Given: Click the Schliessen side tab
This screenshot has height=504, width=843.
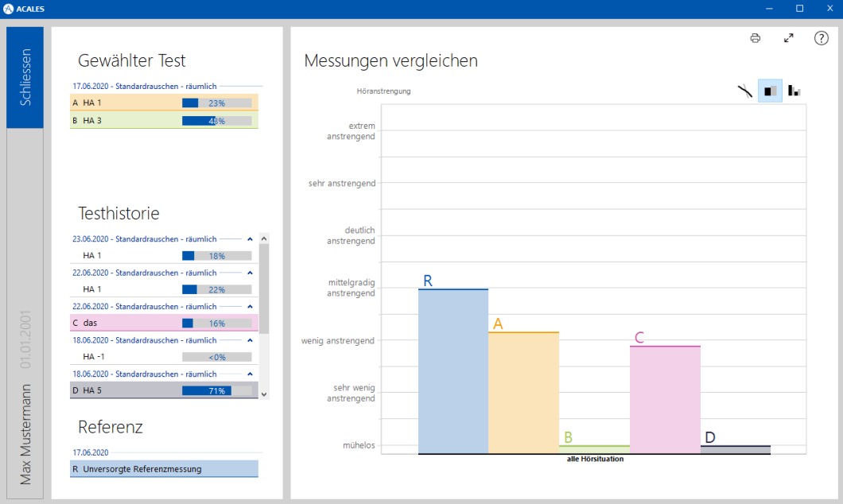Looking at the screenshot, I should click(25, 77).
